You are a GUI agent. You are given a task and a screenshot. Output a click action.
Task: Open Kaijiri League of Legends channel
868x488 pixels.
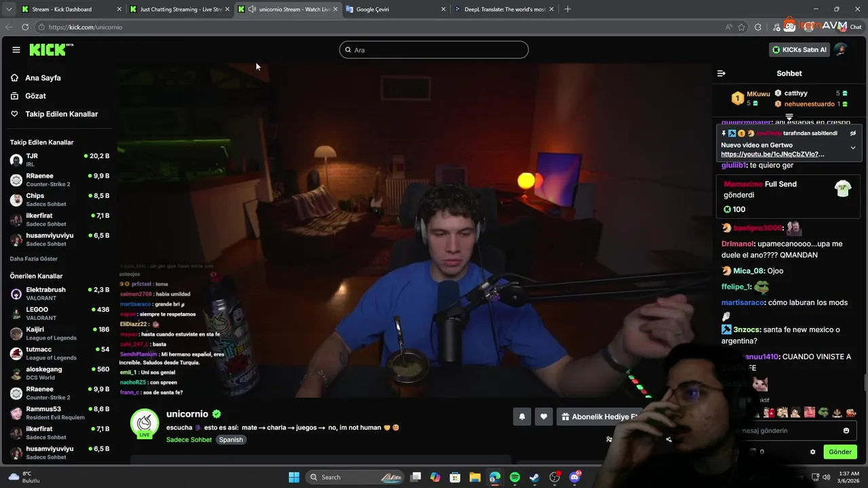pos(60,333)
